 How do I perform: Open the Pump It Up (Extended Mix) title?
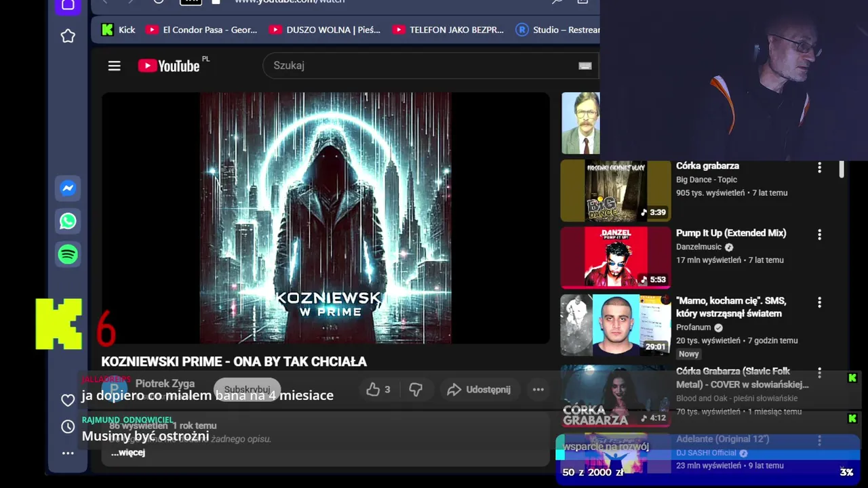tap(731, 233)
